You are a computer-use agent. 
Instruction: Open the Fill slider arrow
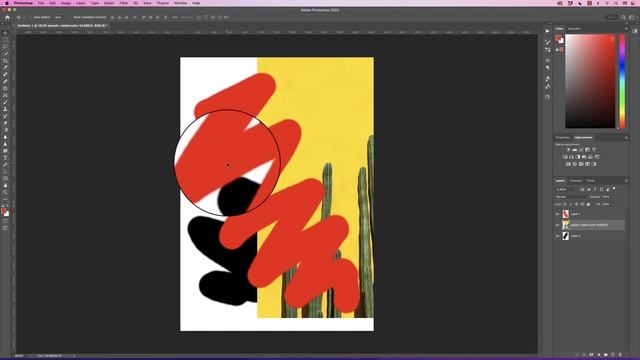click(x=613, y=204)
